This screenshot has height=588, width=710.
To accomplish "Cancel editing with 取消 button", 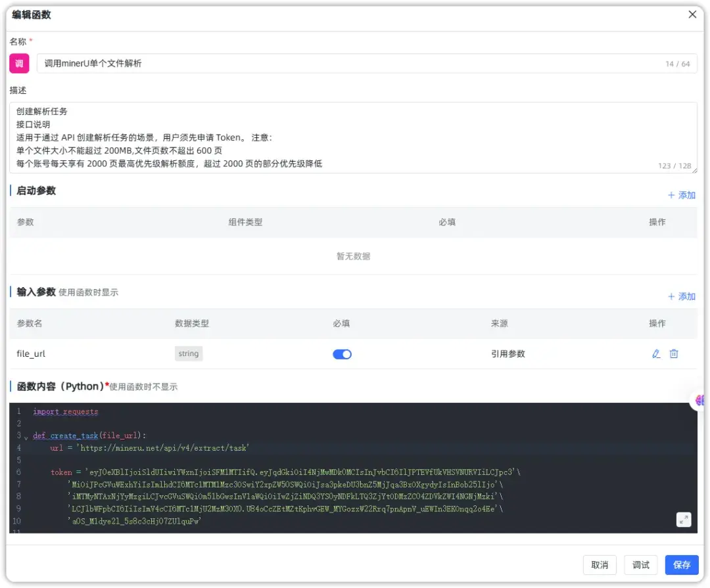I will [600, 565].
